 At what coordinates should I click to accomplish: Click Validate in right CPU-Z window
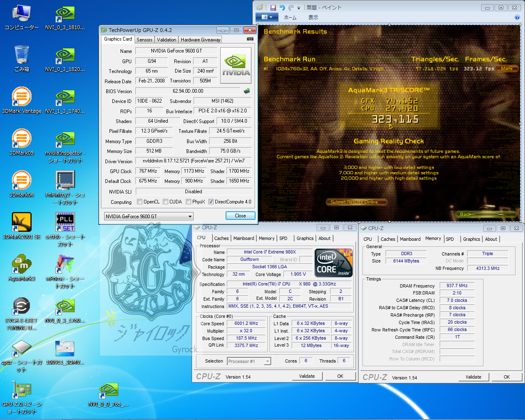473,377
